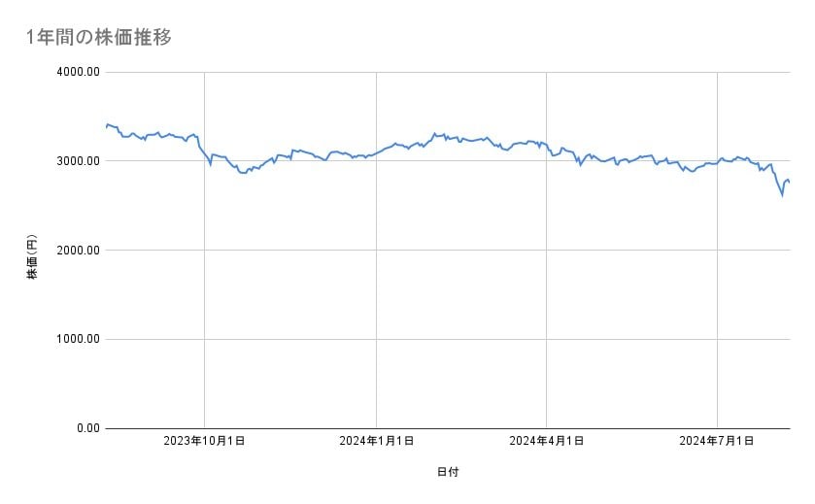Click the 2023年10月1日 date label
815x504 pixels.
204,441
